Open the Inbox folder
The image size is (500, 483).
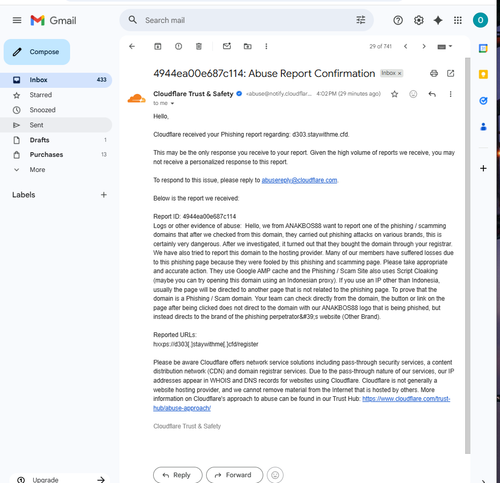56,80
